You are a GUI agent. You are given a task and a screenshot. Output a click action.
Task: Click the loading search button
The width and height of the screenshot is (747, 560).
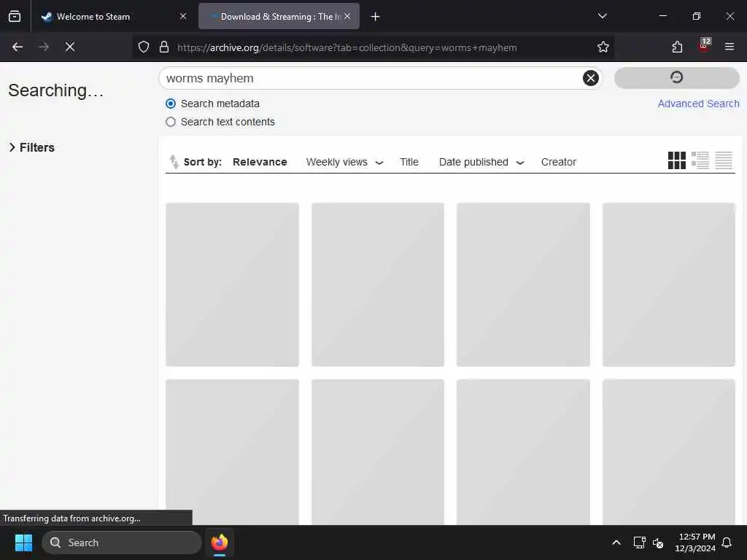(x=676, y=77)
